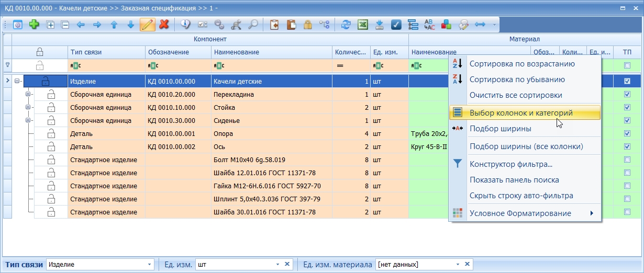Click the blue checkmark square icon
644x273 pixels.
point(396,25)
